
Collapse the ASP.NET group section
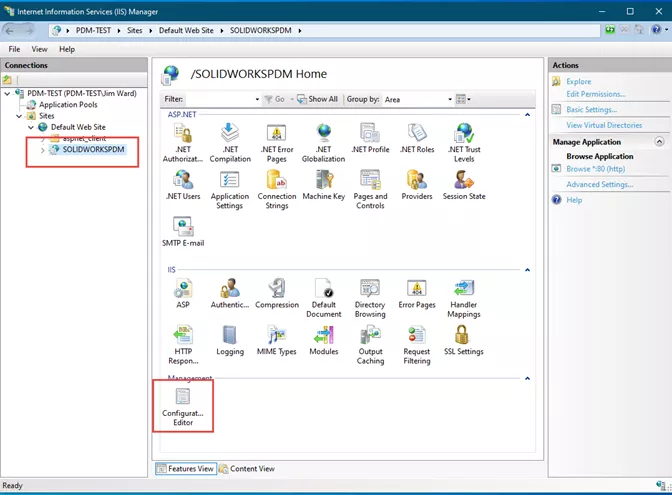(528, 114)
